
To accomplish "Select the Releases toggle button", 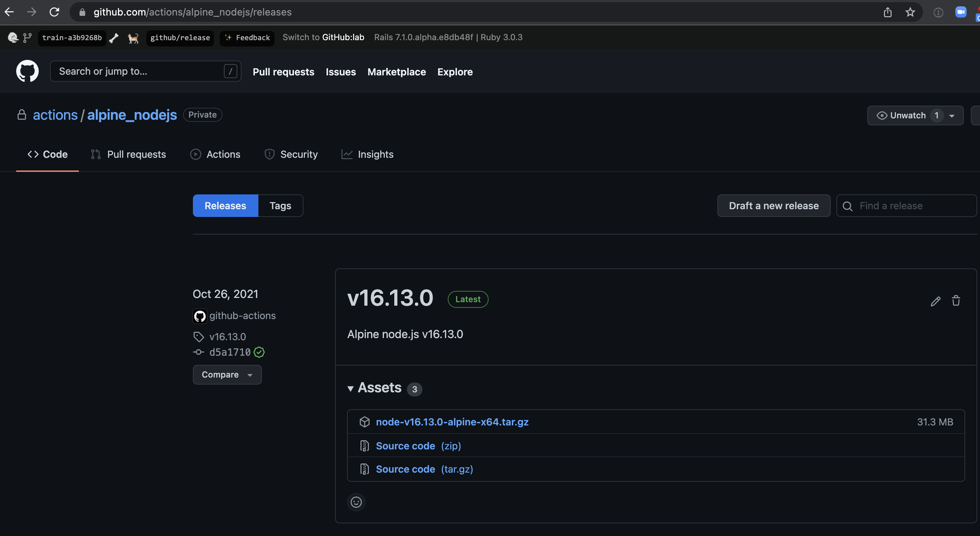I will (225, 206).
